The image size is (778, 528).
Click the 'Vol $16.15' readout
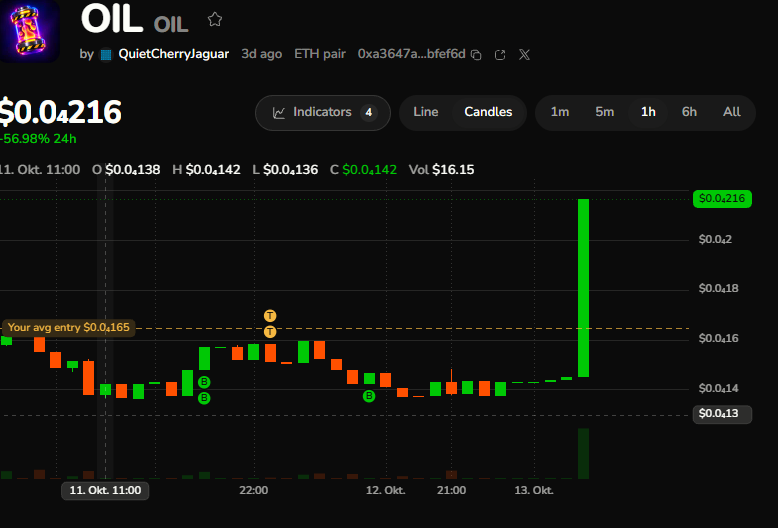(441, 170)
